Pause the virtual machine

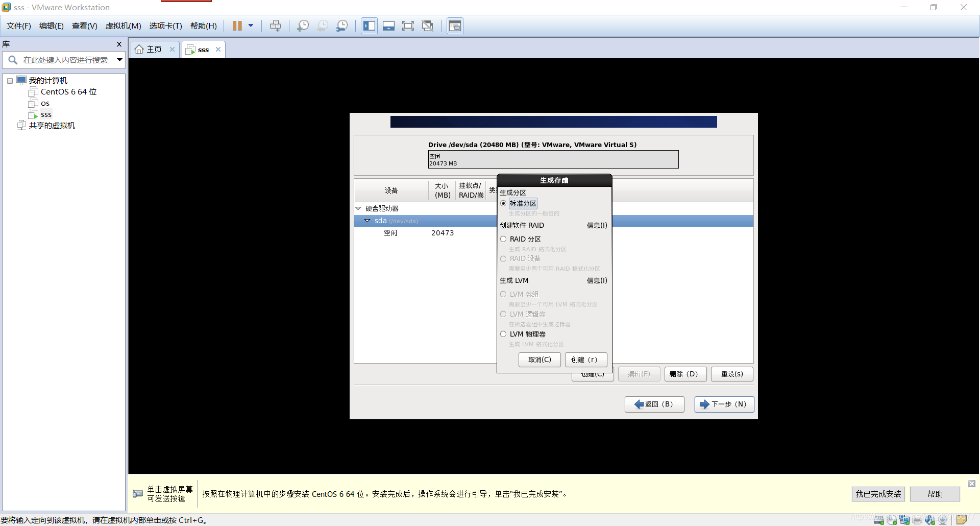tap(237, 26)
